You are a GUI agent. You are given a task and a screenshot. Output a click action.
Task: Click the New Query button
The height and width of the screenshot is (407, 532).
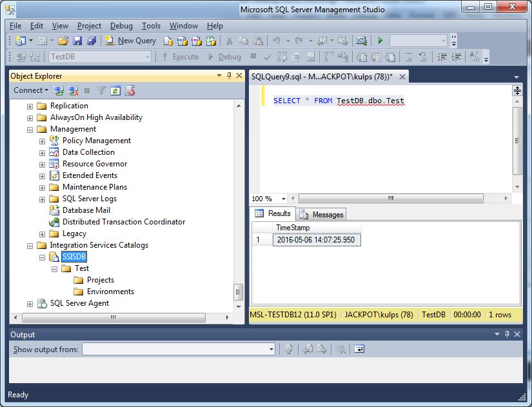[131, 41]
